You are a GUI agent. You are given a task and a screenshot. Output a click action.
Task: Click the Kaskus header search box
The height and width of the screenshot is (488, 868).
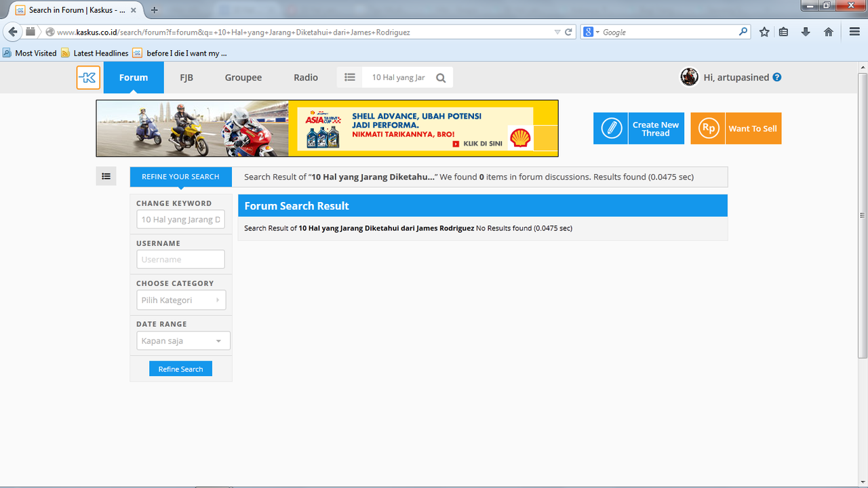coord(399,77)
